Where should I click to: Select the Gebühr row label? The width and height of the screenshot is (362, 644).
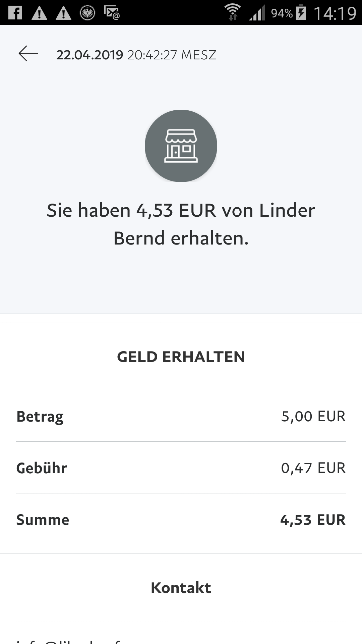tap(42, 468)
